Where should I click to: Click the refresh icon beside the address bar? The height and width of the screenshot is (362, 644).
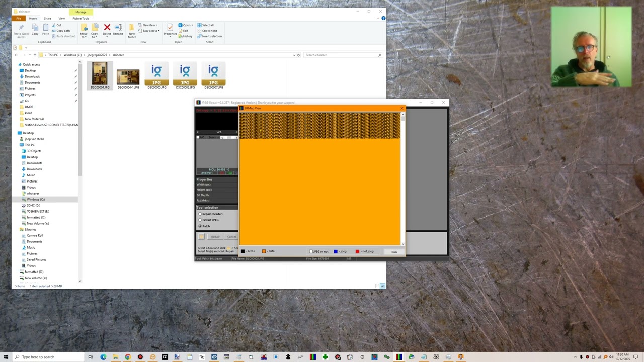coord(298,55)
